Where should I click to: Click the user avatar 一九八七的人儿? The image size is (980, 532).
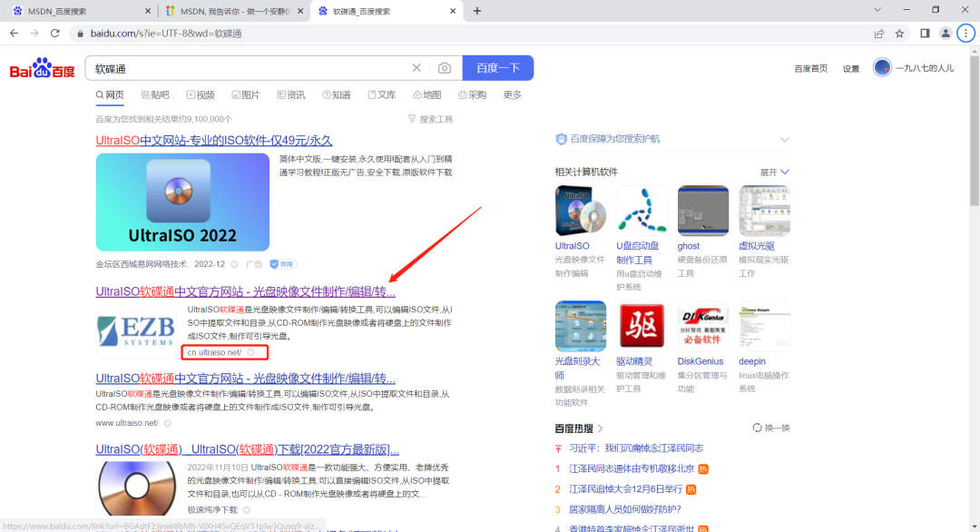[x=882, y=67]
